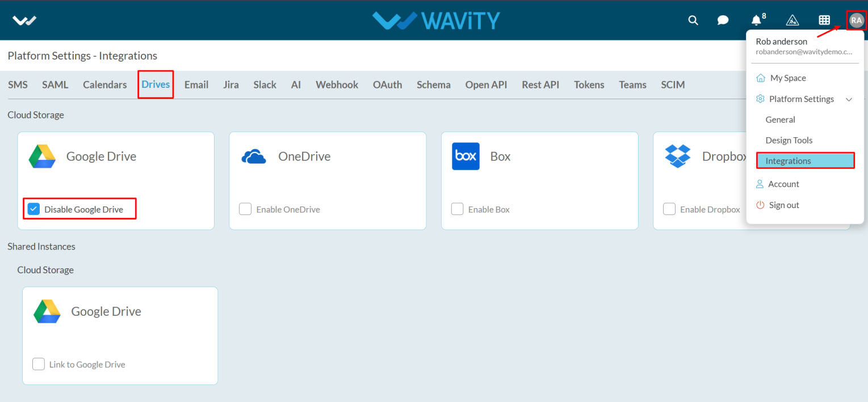Click the Google Drive logo in Shared Instances card
The height and width of the screenshot is (402, 868).
[x=47, y=311]
